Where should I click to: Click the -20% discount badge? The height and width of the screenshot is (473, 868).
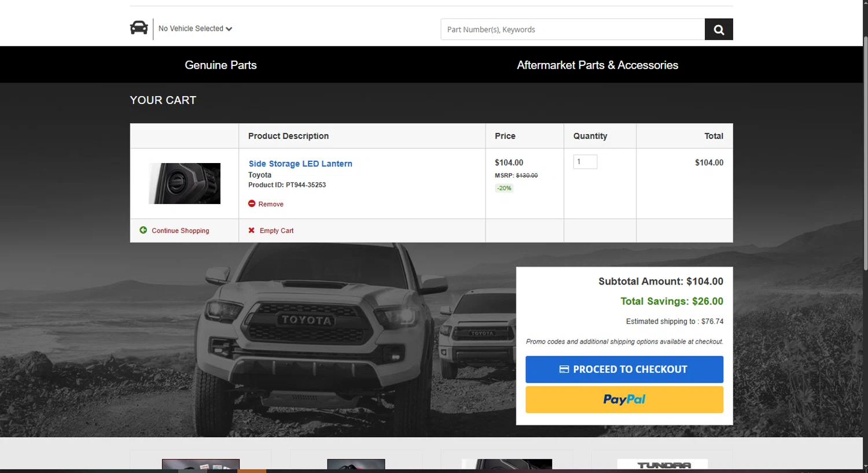pos(504,188)
